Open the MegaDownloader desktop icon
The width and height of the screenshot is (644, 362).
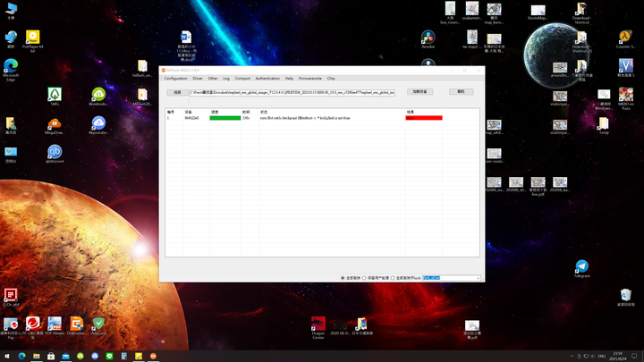click(55, 125)
